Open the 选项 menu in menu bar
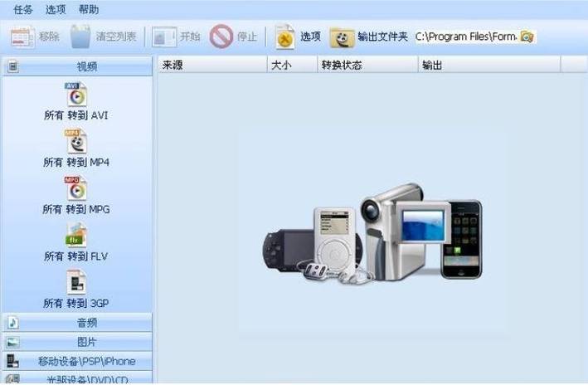 [x=56, y=9]
